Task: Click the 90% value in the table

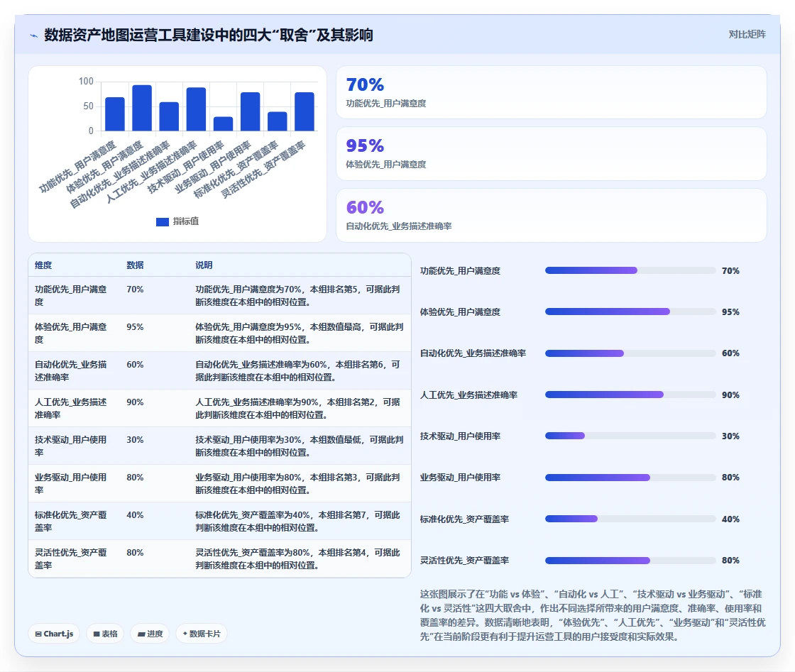Action: [135, 402]
